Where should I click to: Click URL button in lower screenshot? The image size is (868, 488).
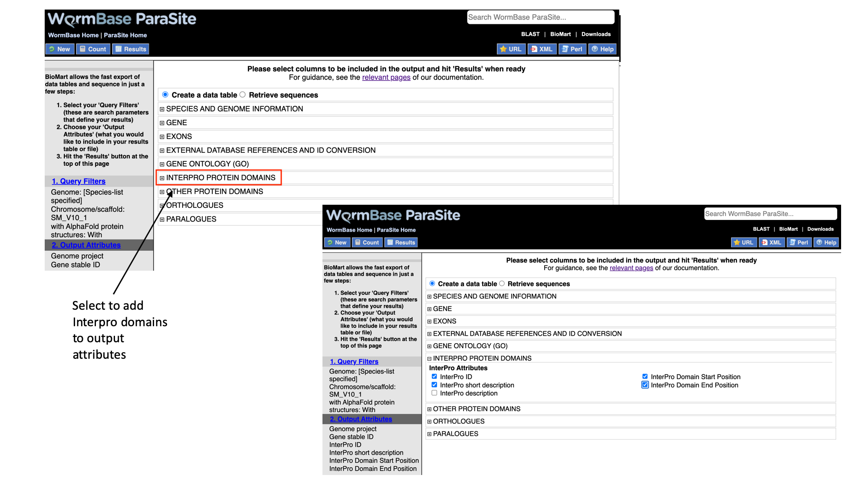tap(744, 242)
